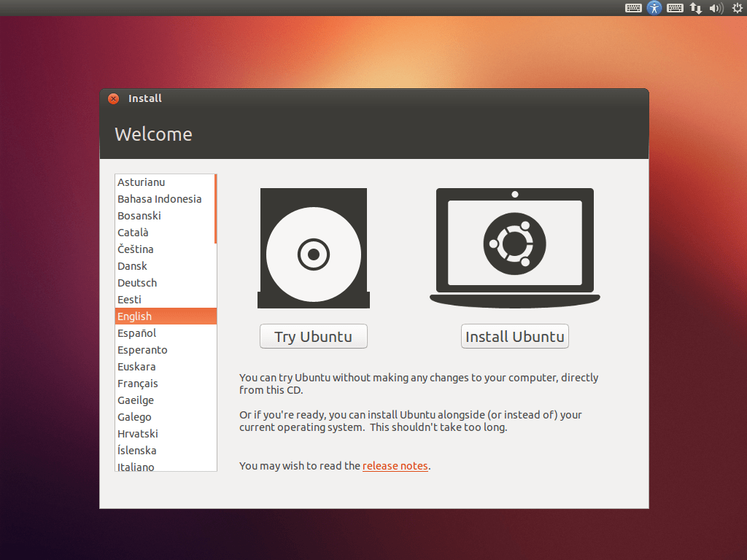
Task: Select Català in the language list
Action: [153, 232]
